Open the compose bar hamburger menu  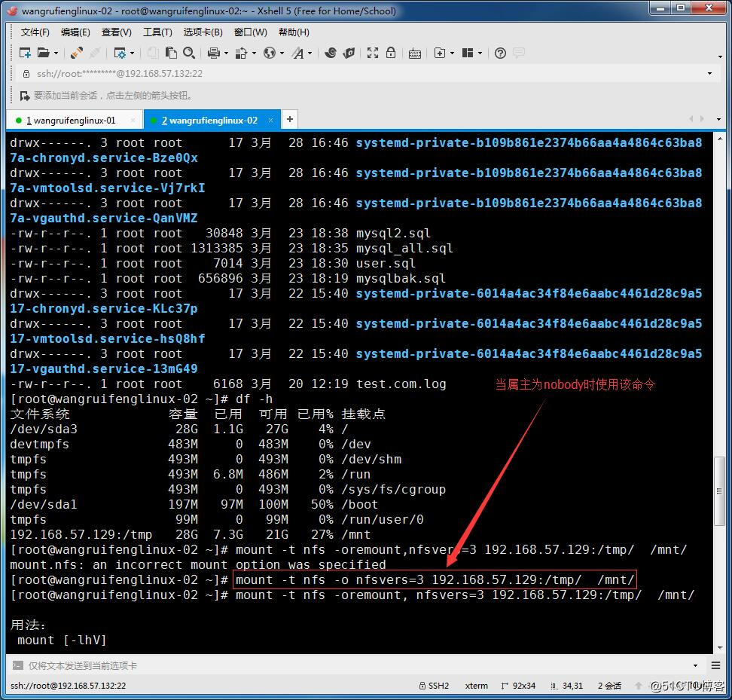(x=715, y=665)
